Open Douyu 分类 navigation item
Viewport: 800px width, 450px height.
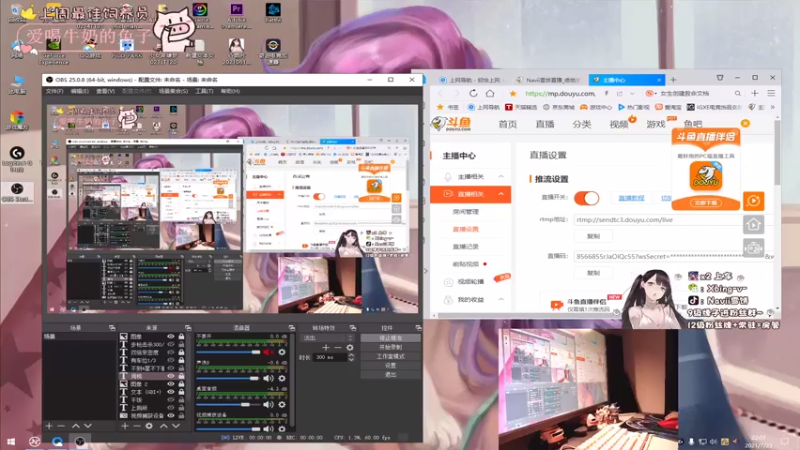point(582,124)
